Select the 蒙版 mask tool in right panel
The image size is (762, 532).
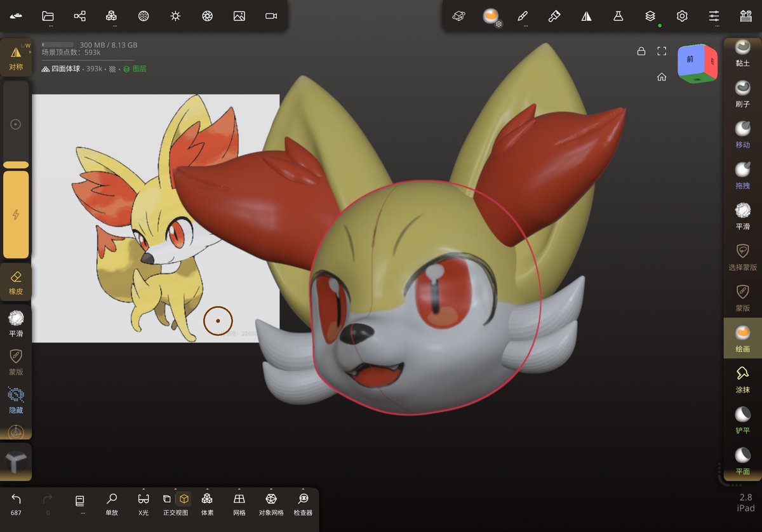click(x=742, y=297)
